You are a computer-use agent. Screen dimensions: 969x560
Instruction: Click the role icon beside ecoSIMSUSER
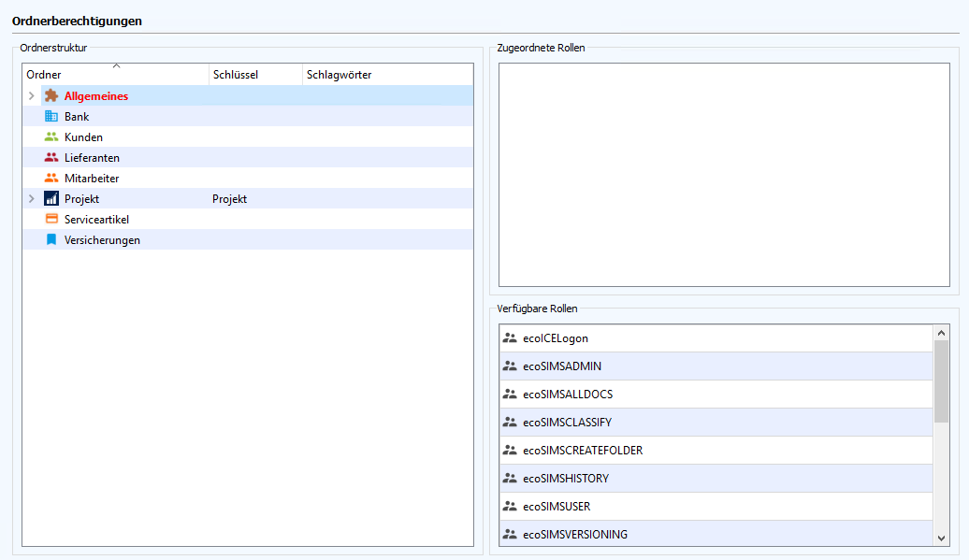coord(510,507)
